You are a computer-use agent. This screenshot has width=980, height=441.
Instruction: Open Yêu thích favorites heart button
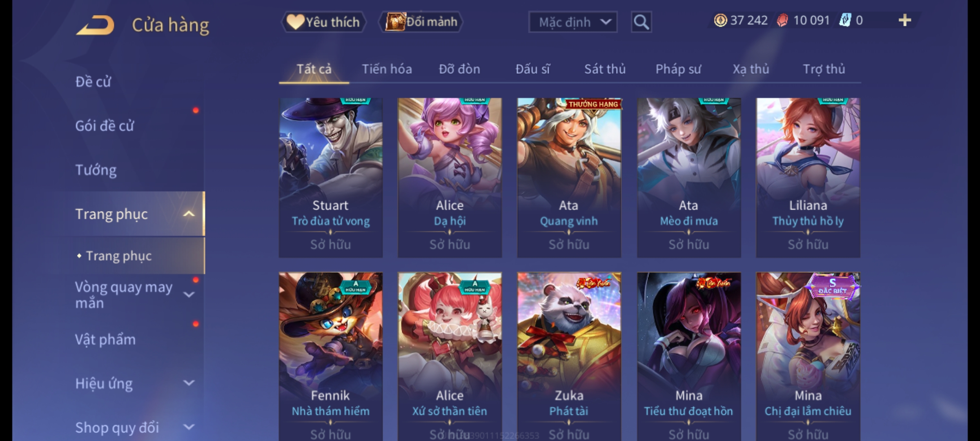point(323,22)
